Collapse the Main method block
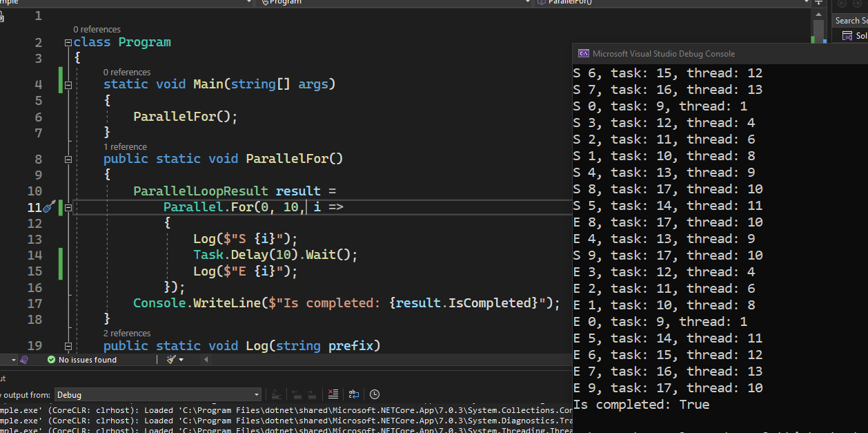868x433 pixels. point(68,85)
